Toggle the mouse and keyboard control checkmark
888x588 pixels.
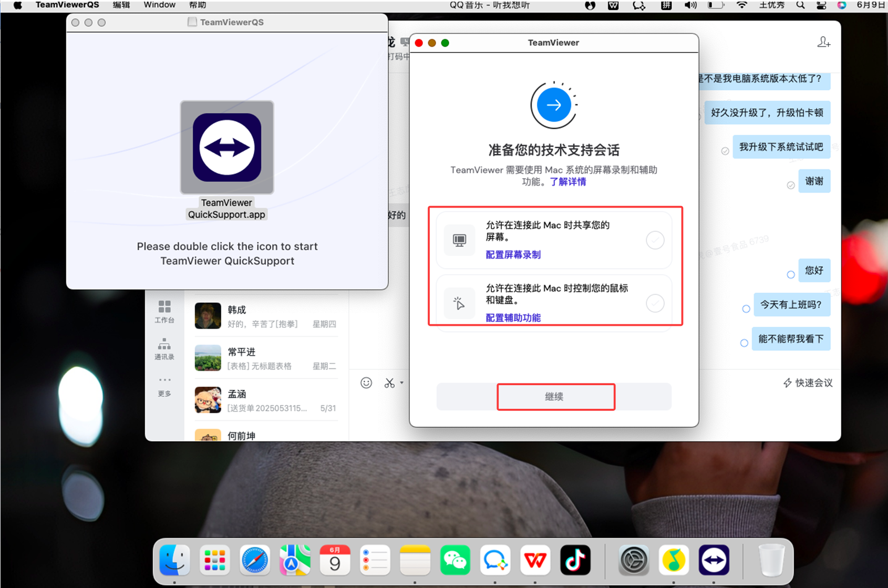(x=655, y=303)
